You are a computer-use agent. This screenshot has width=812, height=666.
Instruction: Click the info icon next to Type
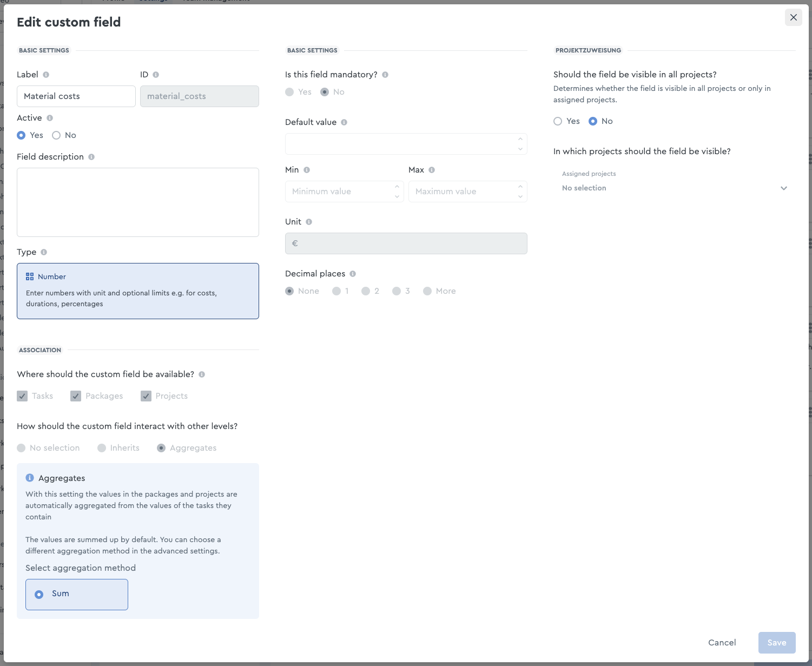(x=44, y=252)
